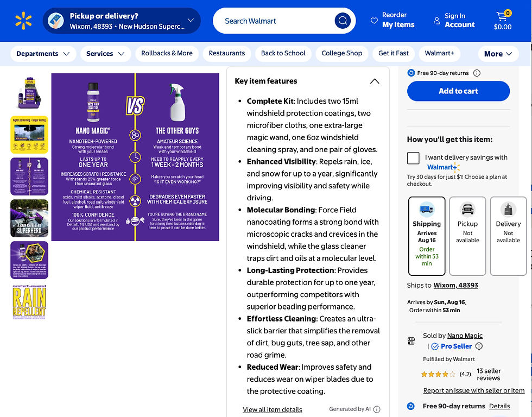Viewport: 532px width, 417px height.
Task: Click 13 seller reviews
Action: click(x=489, y=374)
